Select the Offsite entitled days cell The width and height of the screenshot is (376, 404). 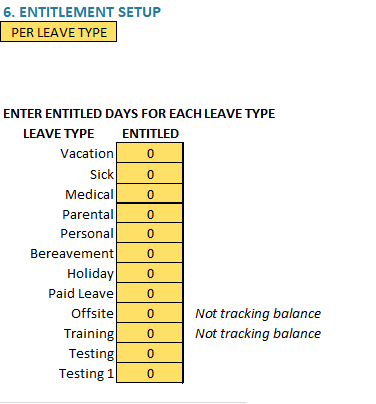pyautogui.click(x=150, y=313)
